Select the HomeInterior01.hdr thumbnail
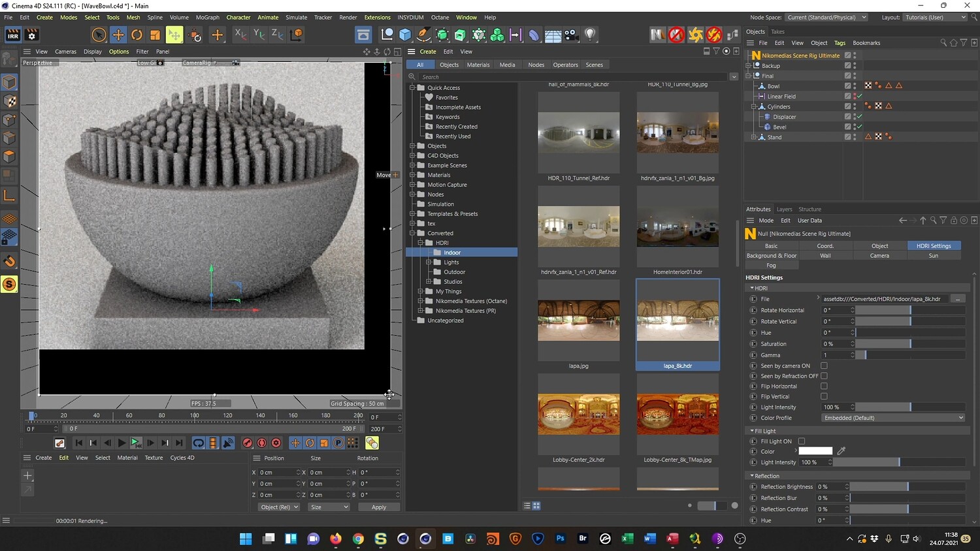This screenshot has height=551, width=980. point(678,227)
